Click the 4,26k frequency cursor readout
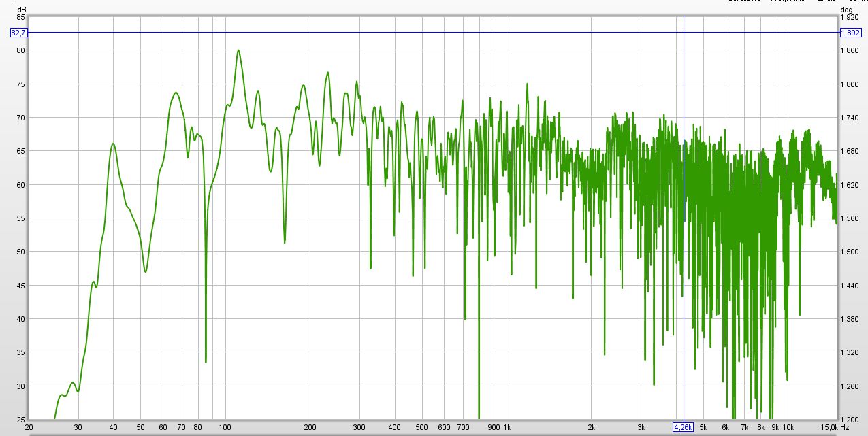Viewport: 868px width, 436px height. point(684,427)
